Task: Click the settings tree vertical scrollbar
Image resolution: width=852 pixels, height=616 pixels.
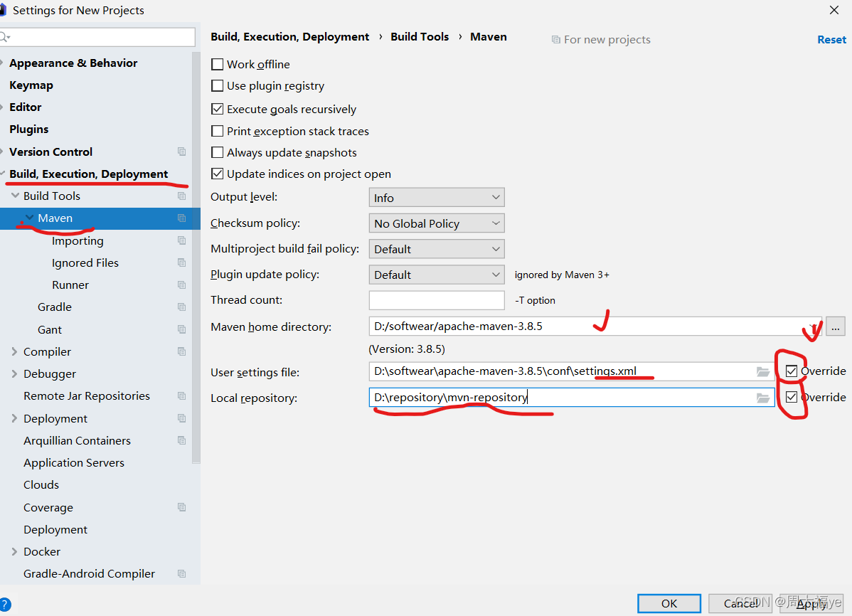Action: [x=196, y=258]
